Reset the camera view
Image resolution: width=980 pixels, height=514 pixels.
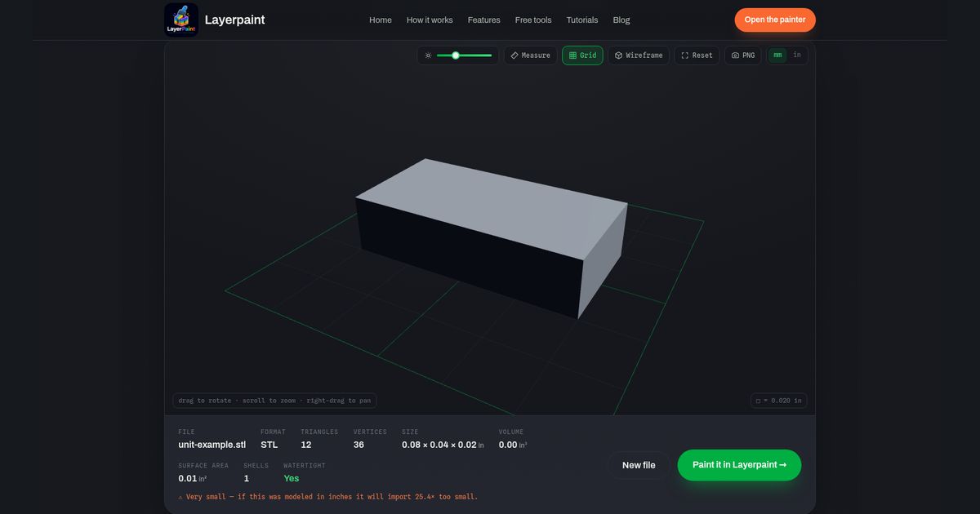(697, 55)
